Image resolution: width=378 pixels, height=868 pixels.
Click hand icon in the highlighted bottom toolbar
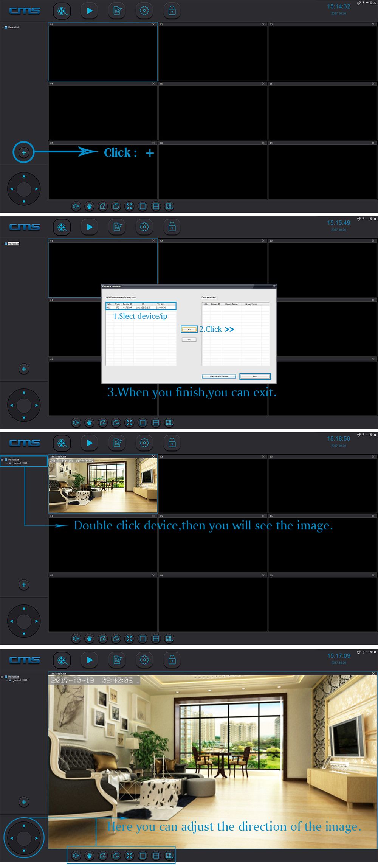pos(89,856)
